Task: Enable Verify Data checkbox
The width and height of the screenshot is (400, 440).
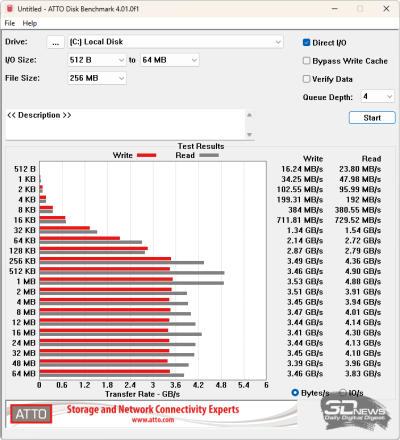Action: [x=306, y=79]
